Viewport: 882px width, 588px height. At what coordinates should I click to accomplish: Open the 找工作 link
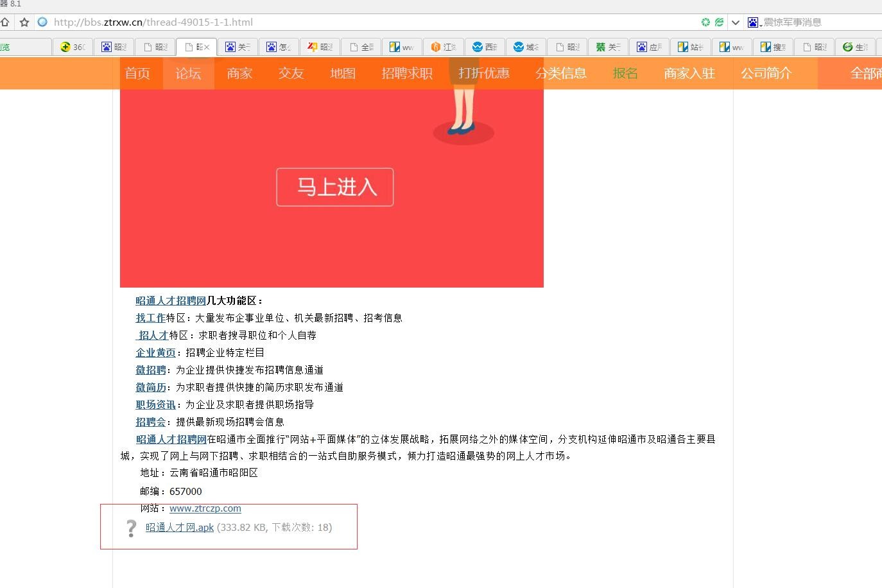click(151, 318)
